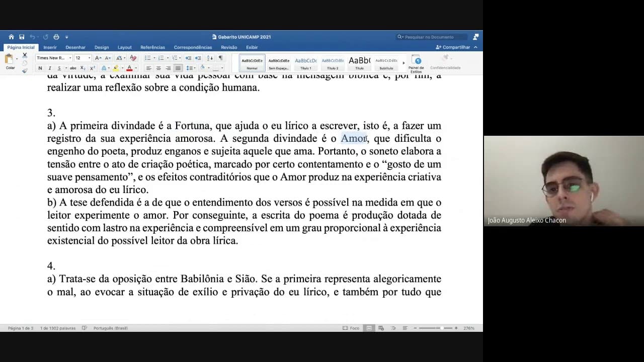
Task: Toggle superscript X² button
Action: pyautogui.click(x=93, y=68)
